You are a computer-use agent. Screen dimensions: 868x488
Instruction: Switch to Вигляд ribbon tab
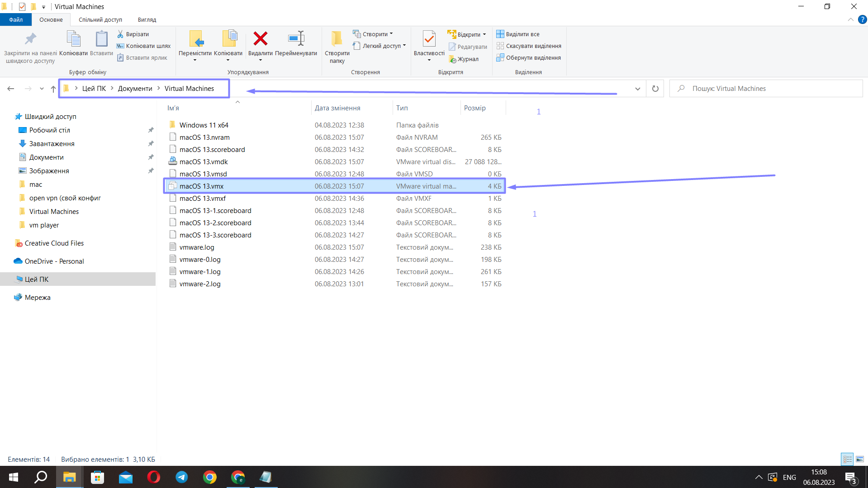coord(147,19)
